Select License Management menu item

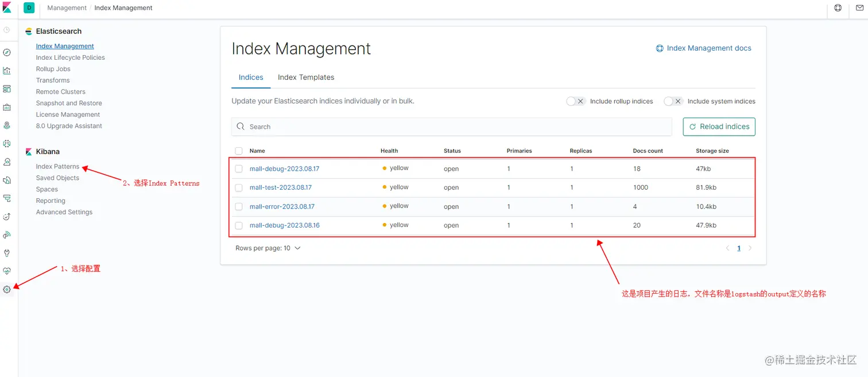[68, 114]
